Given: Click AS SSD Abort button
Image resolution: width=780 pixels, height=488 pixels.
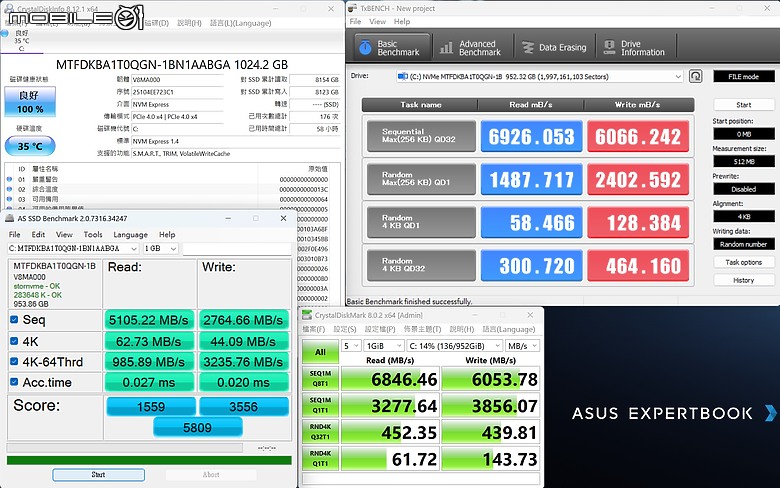Looking at the screenshot, I should tap(211, 475).
